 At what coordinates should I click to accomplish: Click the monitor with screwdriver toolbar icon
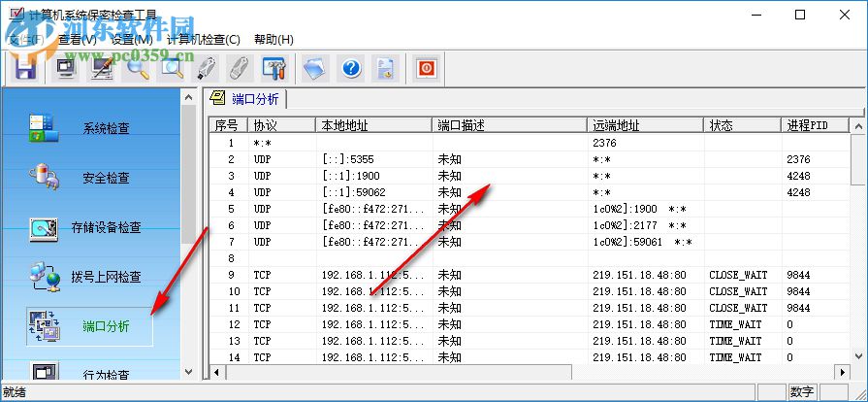101,69
